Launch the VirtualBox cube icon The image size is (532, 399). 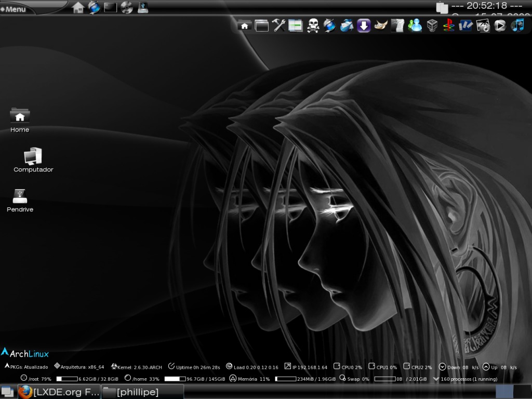tap(432, 25)
